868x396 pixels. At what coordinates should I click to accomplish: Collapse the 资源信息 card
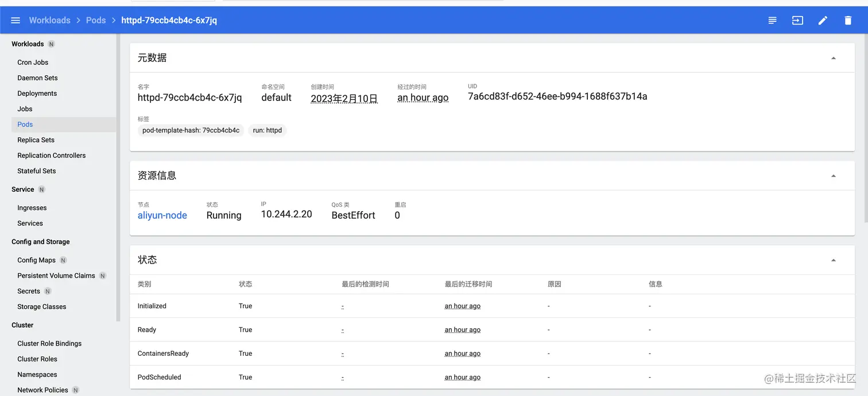(834, 176)
